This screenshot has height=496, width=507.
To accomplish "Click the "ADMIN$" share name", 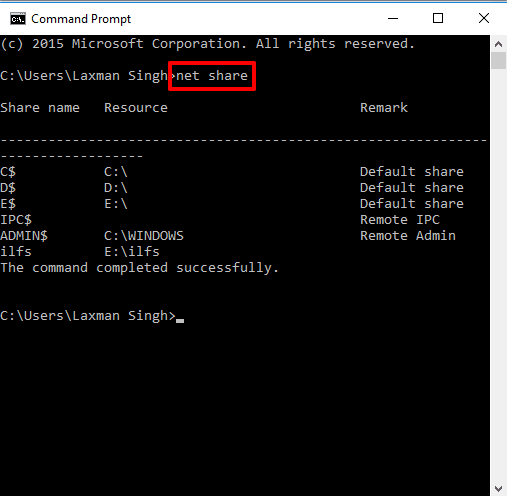I will pos(24,236).
